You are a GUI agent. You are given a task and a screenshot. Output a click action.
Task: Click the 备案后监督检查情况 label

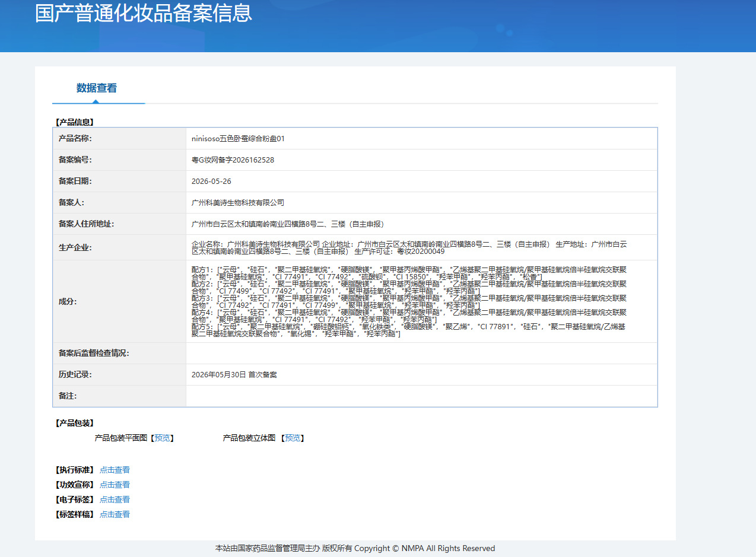tap(94, 354)
